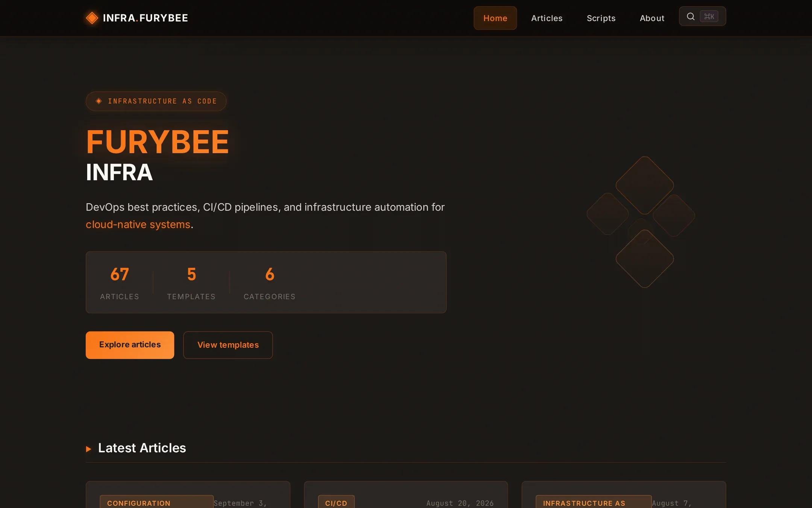The image size is (812, 508).
Task: Click the orange diamond logo icon
Action: 92,18
